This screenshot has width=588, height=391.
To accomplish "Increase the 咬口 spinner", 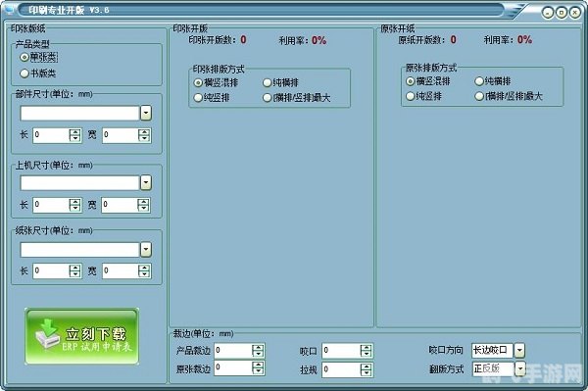I will pyautogui.click(x=366, y=348).
